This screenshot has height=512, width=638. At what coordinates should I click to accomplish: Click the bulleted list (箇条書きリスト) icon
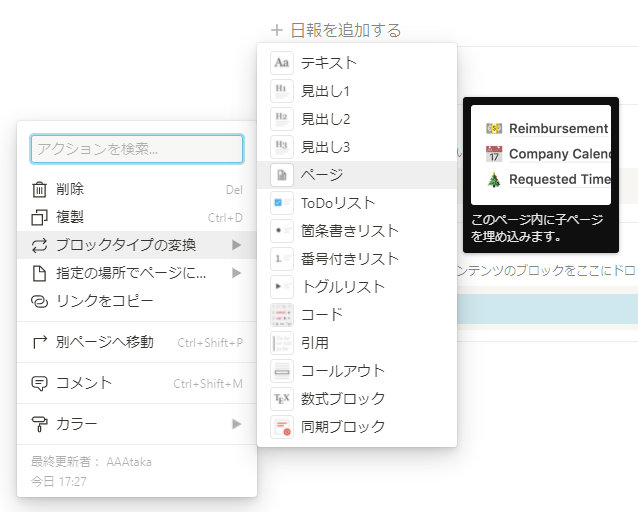click(x=282, y=231)
